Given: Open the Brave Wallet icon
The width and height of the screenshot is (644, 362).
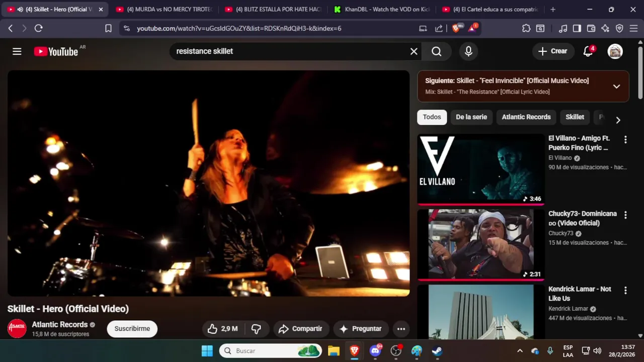Looking at the screenshot, I should [591, 29].
